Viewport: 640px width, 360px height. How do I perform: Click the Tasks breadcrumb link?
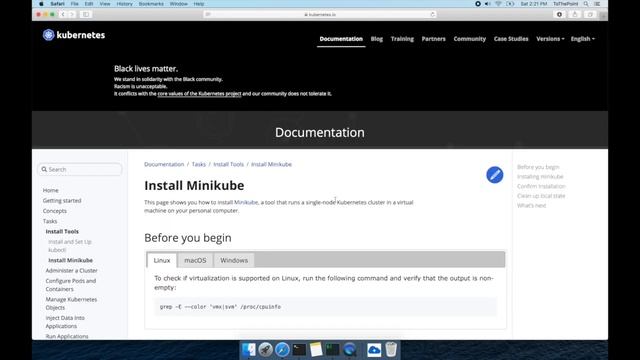tap(199, 164)
